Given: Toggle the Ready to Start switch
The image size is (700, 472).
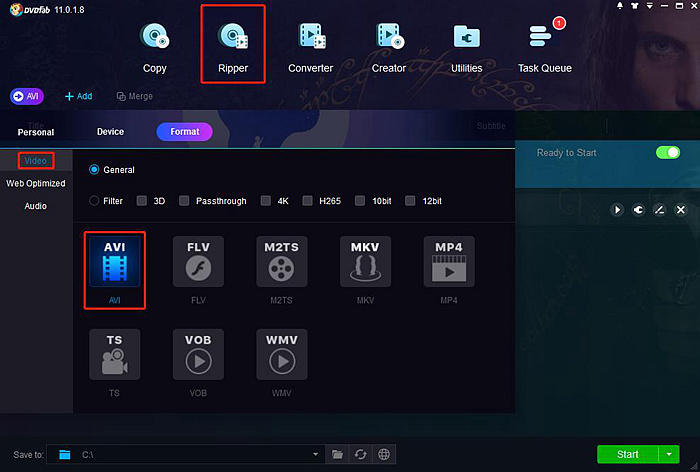Looking at the screenshot, I should pos(668,153).
